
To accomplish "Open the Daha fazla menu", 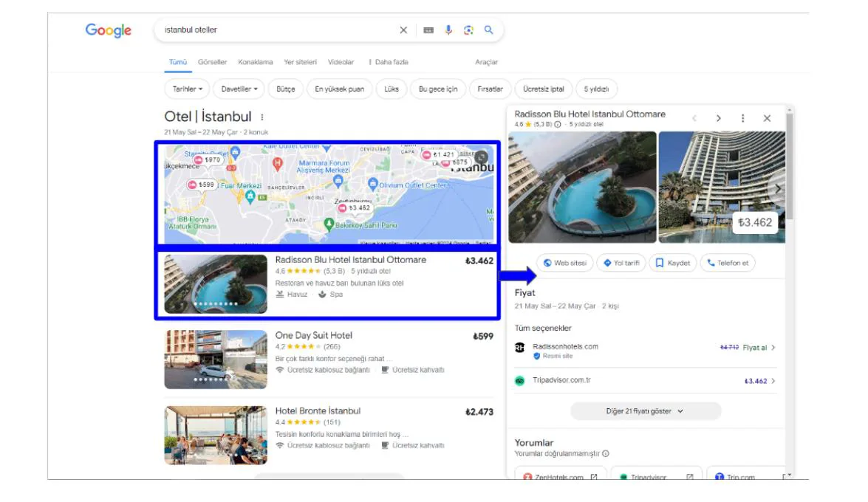I will [388, 62].
